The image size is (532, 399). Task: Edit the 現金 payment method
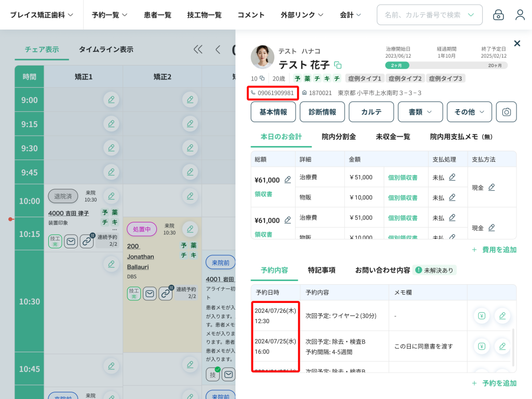491,187
